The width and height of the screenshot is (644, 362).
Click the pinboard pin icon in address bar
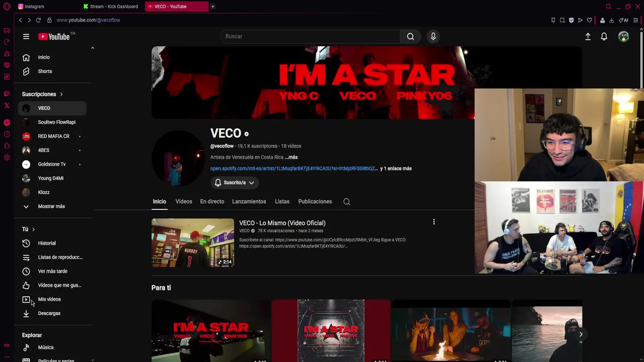tap(553, 20)
